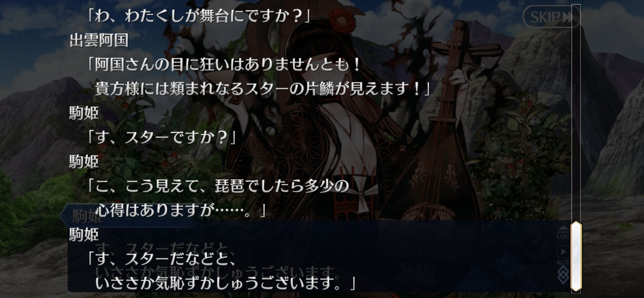Select the line わ、わたくしが舞台にですか？
Screen dimensions: 644x298
[x=199, y=16]
